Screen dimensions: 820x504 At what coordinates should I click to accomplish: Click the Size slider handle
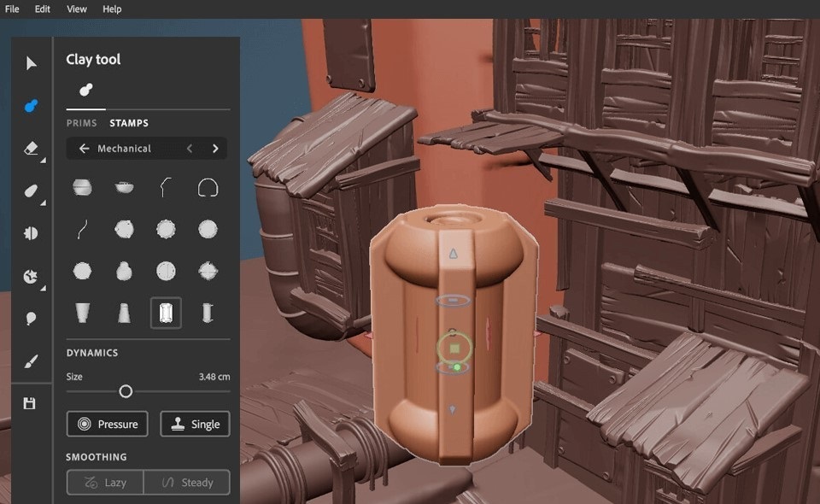tap(126, 391)
